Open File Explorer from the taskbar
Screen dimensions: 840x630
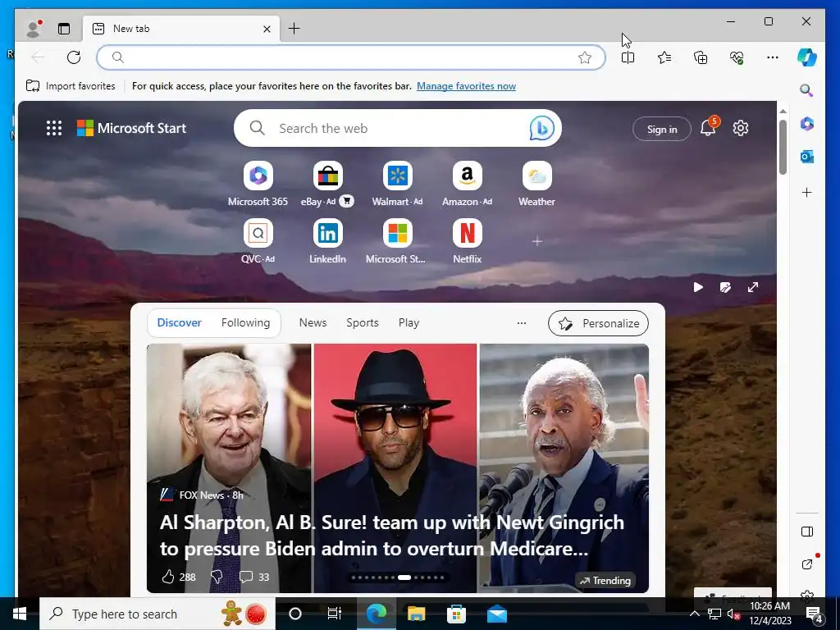[416, 614]
